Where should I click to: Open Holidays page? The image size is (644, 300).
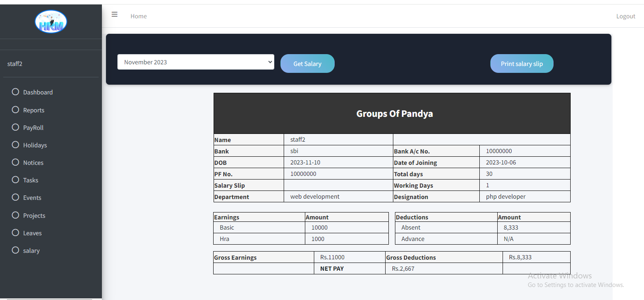[x=35, y=145]
